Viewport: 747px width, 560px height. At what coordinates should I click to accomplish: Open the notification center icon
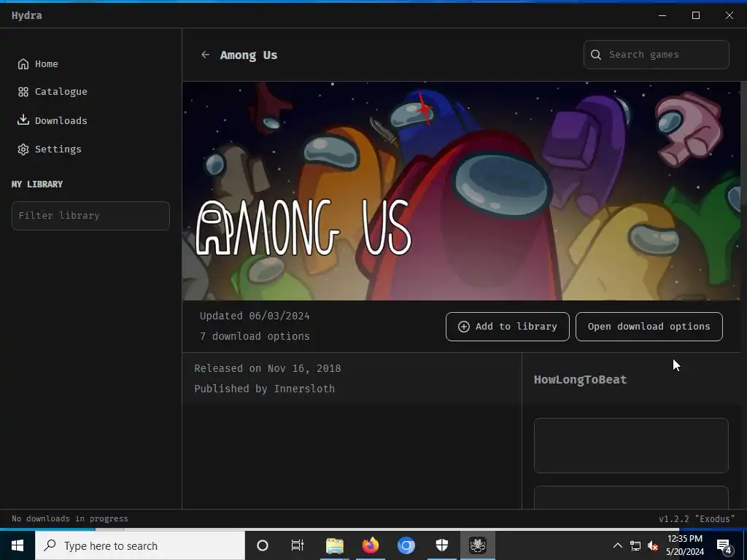pyautogui.click(x=724, y=545)
